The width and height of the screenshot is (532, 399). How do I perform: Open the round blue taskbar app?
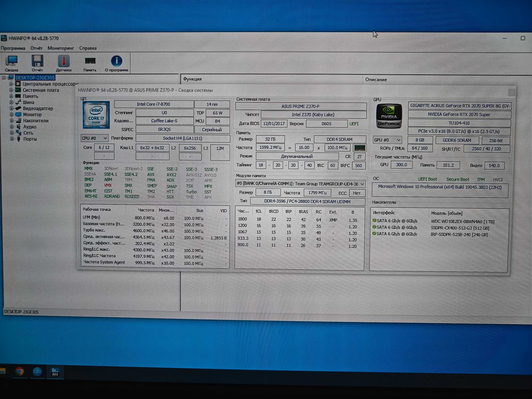point(37,371)
